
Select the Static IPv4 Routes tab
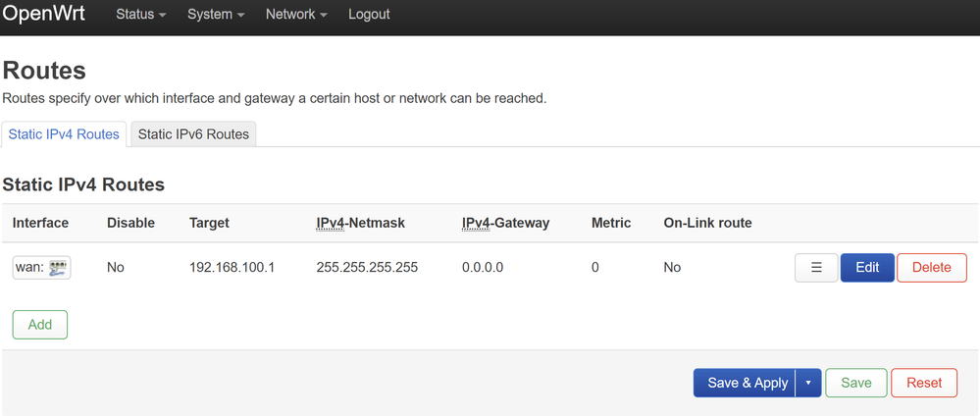[x=64, y=133]
